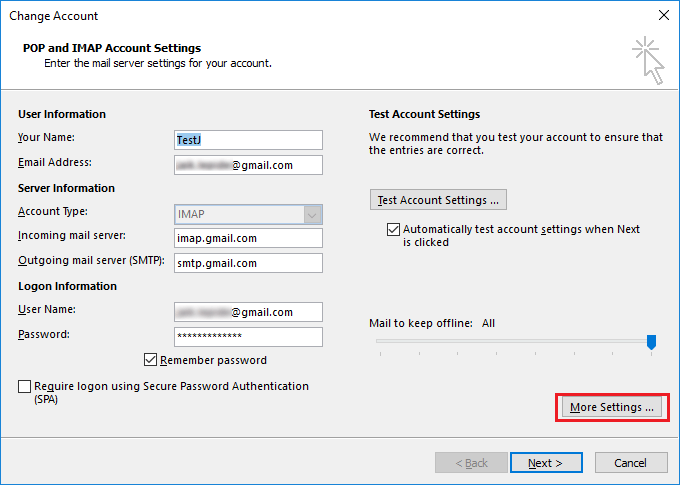Click the Mail to keep offline slider handle
Viewport: 680px width, 485px height.
tap(651, 342)
